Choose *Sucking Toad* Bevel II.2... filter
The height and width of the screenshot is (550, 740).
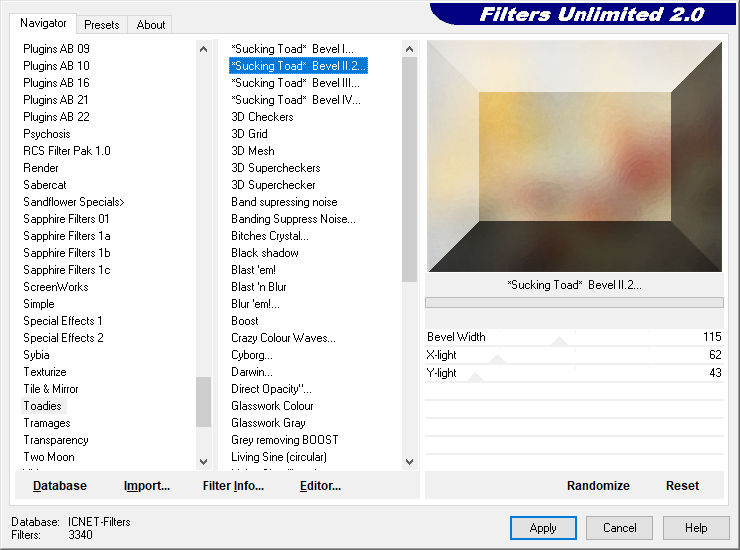[x=298, y=66]
